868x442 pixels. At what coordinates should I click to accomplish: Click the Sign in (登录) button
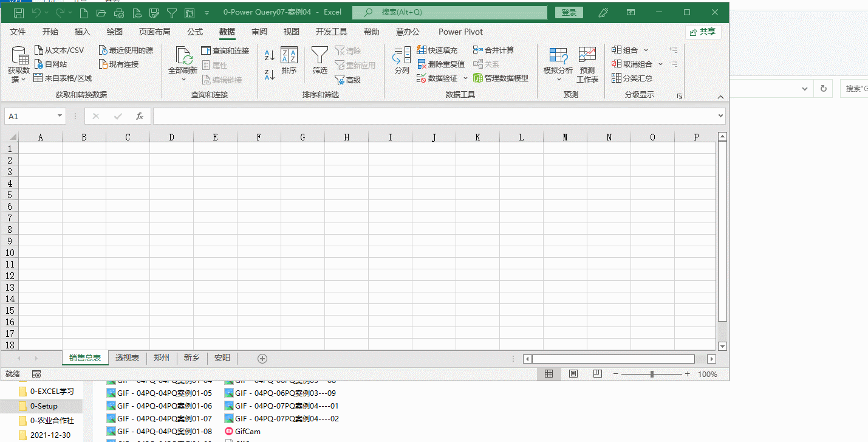click(x=569, y=12)
